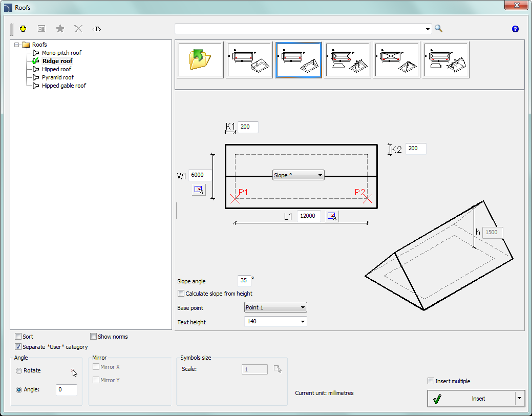Click the Slope angle input field

[x=244, y=281]
